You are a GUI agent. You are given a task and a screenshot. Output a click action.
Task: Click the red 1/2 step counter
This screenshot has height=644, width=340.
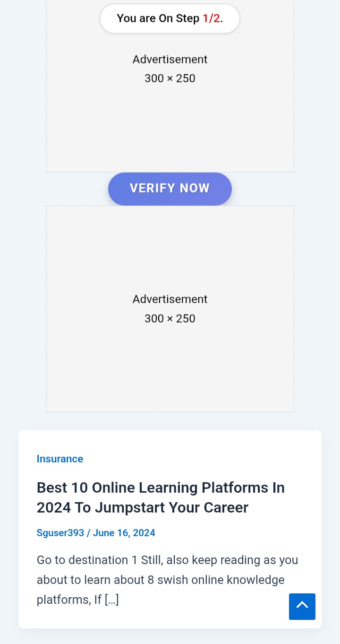211,18
